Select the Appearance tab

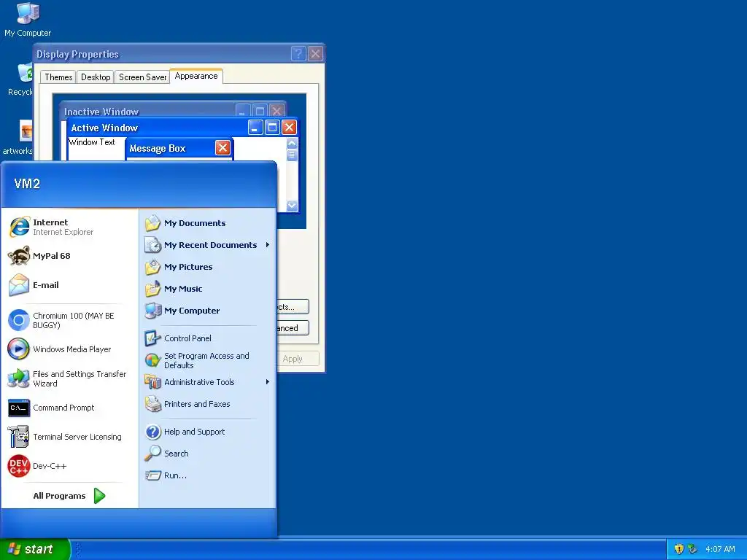(196, 76)
